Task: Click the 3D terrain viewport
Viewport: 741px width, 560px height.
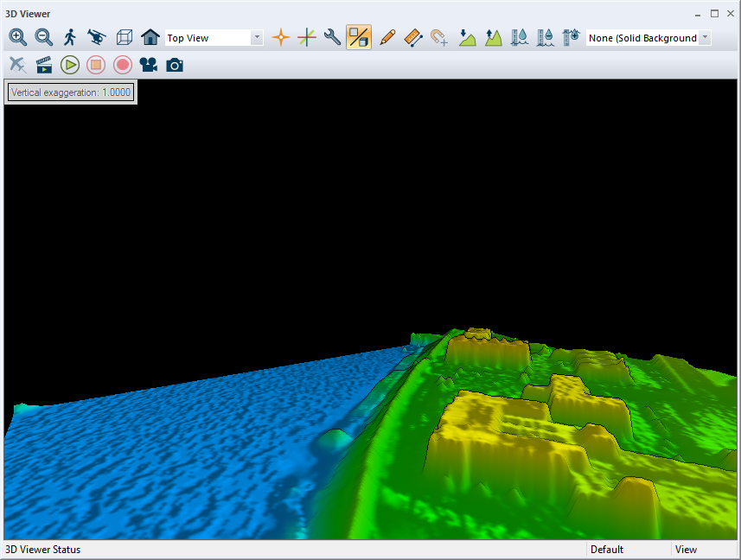Action: [x=370, y=309]
